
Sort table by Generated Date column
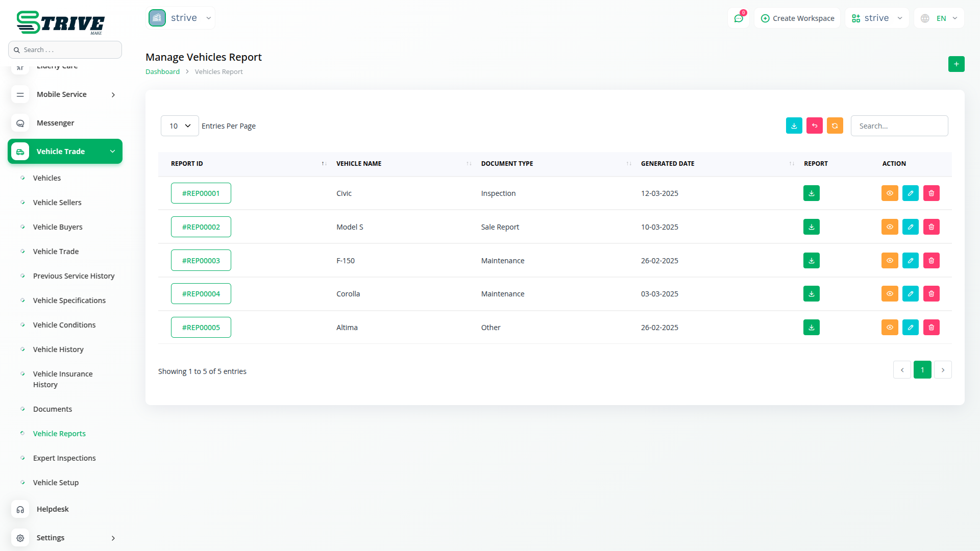[x=667, y=164]
